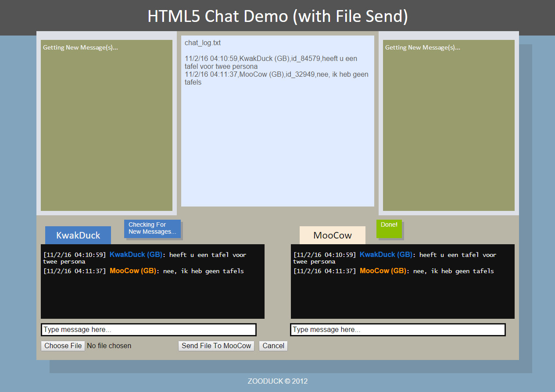This screenshot has height=392, width=555.
Task: Click the 'Checking For New Messages...' status box
Action: pos(152,228)
